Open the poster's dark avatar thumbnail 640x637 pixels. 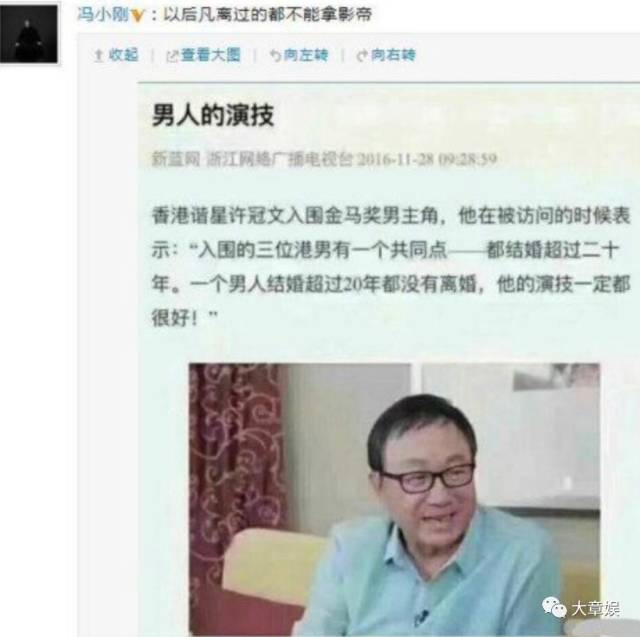[x=29, y=34]
